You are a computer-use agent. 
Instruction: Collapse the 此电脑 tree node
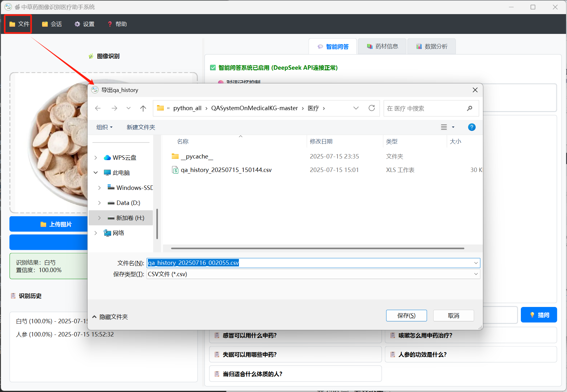point(96,173)
